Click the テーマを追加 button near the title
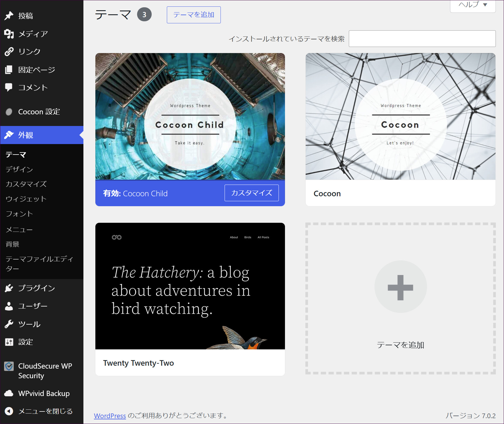504x424 pixels. click(x=194, y=15)
